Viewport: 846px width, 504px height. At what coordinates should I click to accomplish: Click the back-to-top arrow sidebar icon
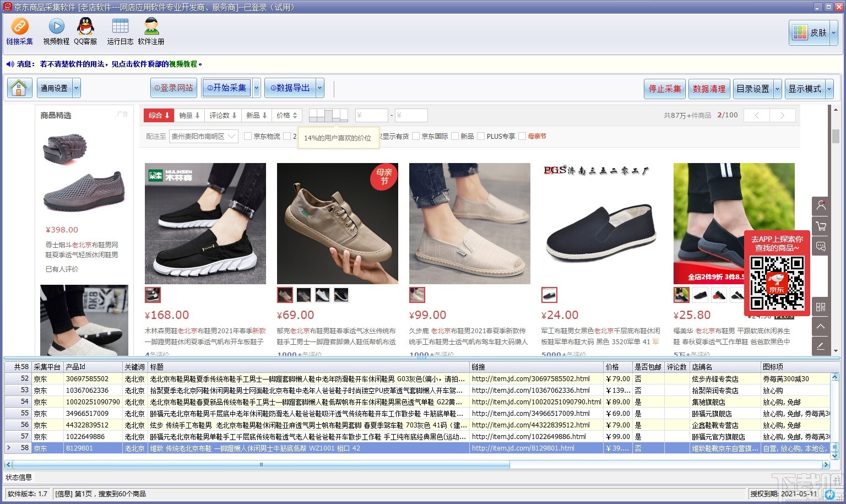(x=821, y=326)
